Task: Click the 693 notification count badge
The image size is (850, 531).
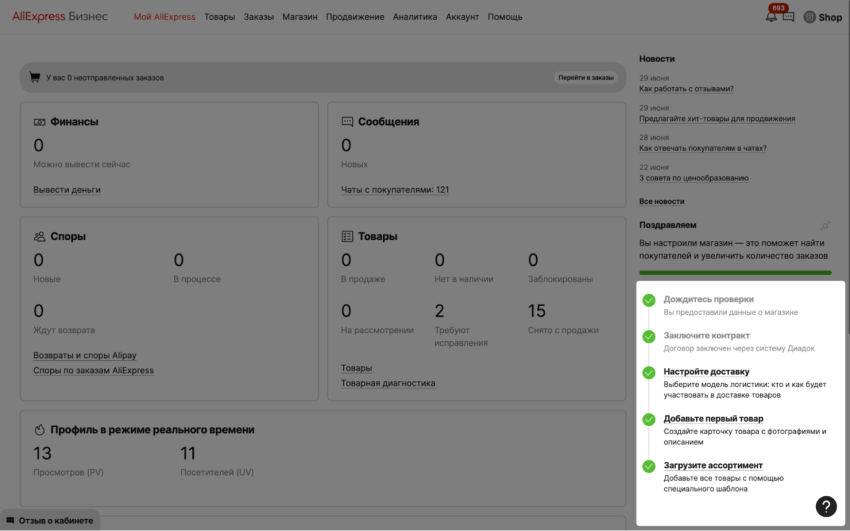Action: (778, 8)
